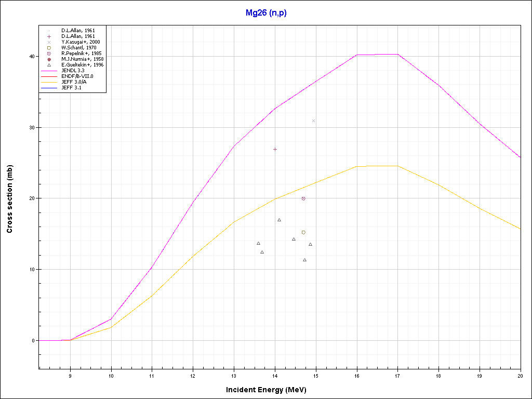Screen dimensions: 532x399
Task: Click the gray cross data point near 31 mb
Action: click(313, 121)
